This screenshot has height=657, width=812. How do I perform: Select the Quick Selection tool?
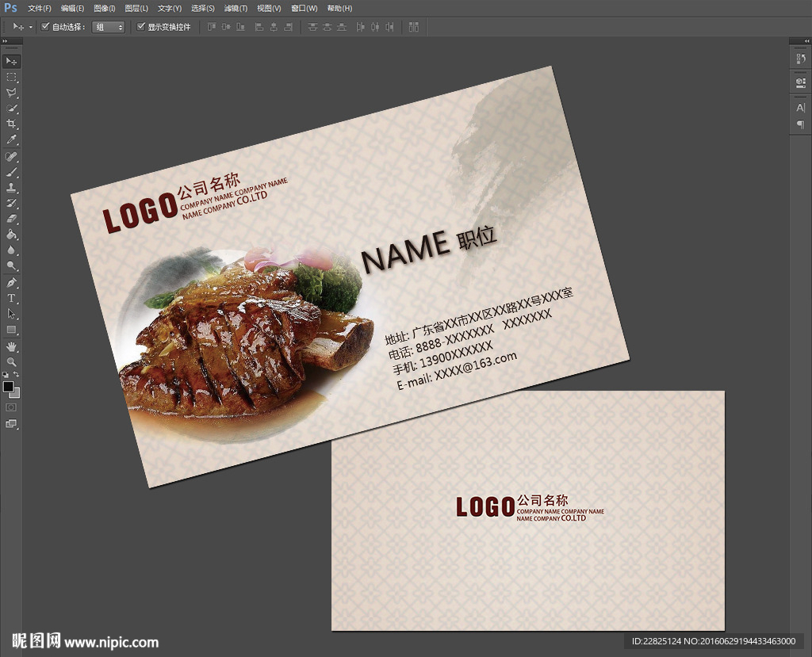(x=11, y=109)
